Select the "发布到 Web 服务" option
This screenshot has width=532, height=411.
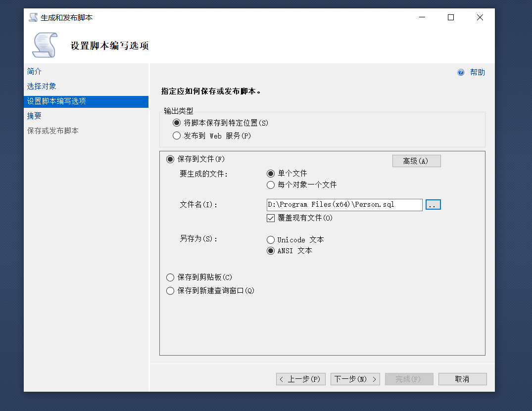click(x=177, y=136)
